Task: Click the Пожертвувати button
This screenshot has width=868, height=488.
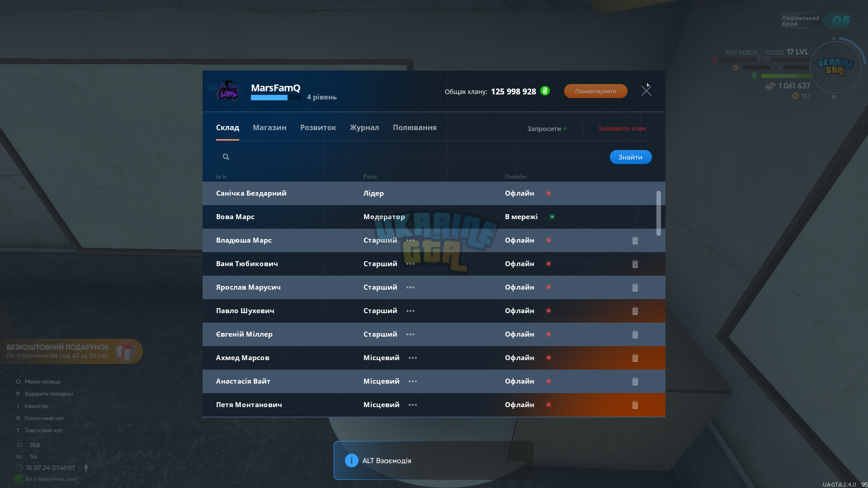Action: pyautogui.click(x=595, y=91)
